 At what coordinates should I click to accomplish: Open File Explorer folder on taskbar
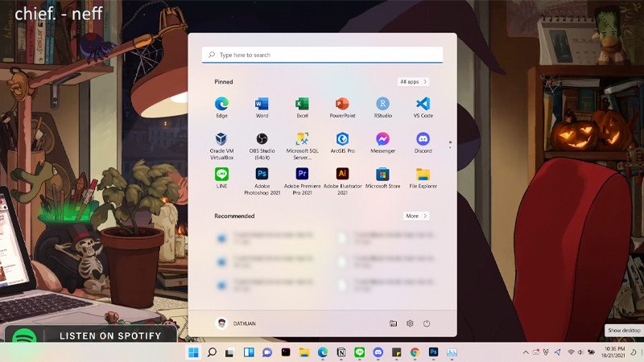[304, 352]
